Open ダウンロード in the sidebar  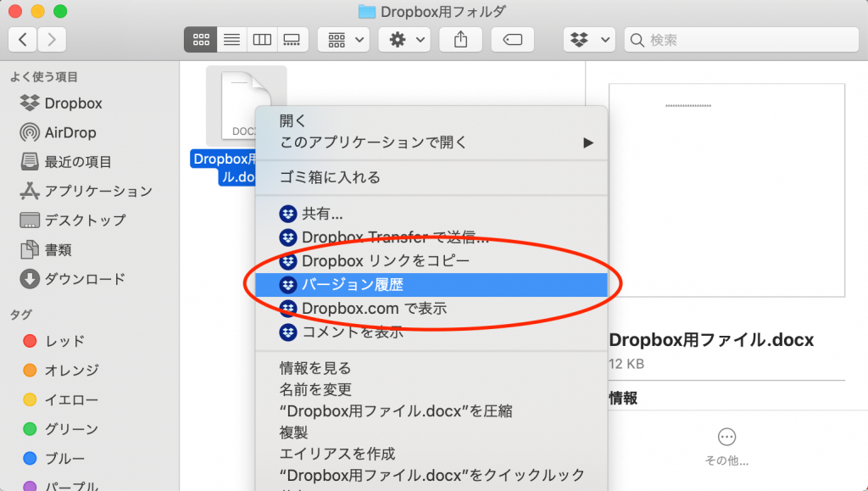tap(73, 279)
